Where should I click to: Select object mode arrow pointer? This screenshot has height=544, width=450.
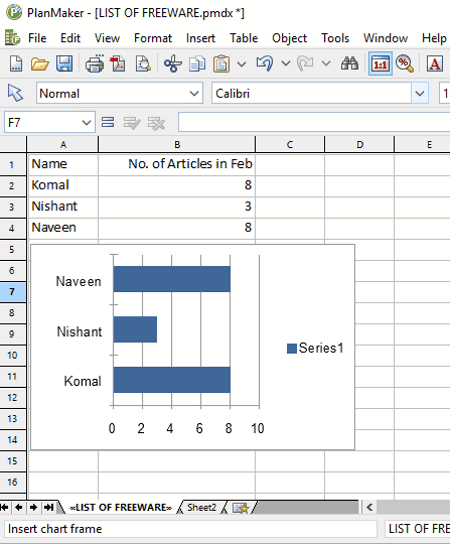(x=15, y=93)
